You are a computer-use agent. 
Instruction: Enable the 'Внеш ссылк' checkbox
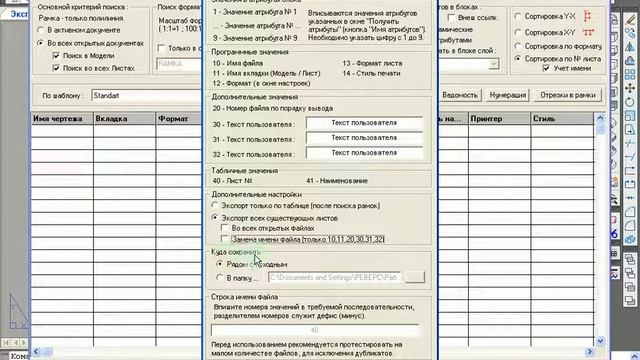(x=451, y=18)
